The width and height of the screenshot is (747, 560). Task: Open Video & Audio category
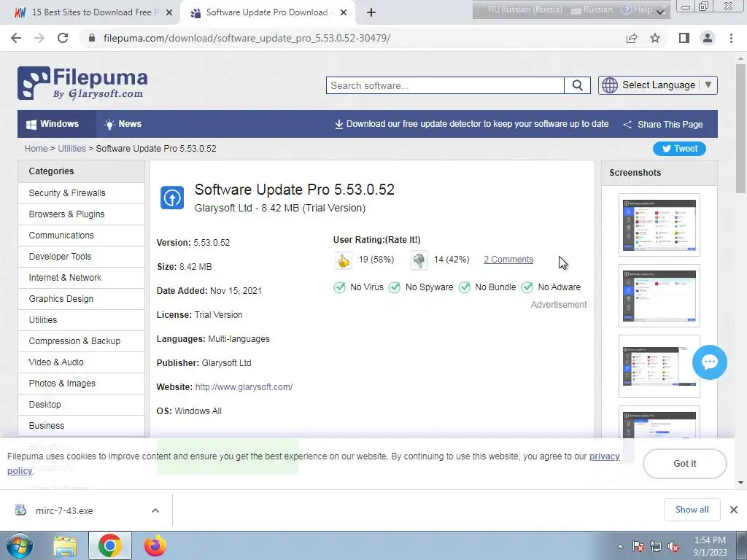coord(82,362)
